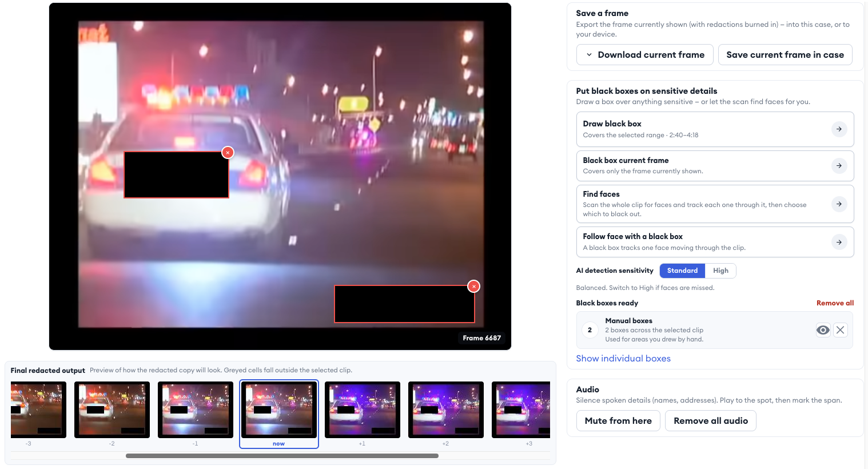Save current frame in case
Screen dimensions: 868x469
pos(785,55)
